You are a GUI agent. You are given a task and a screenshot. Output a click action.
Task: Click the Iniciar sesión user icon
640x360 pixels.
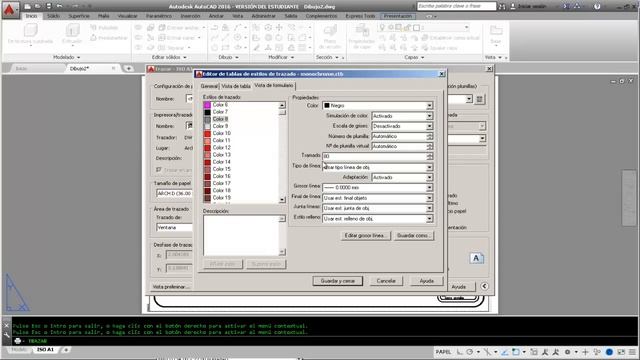coord(513,6)
